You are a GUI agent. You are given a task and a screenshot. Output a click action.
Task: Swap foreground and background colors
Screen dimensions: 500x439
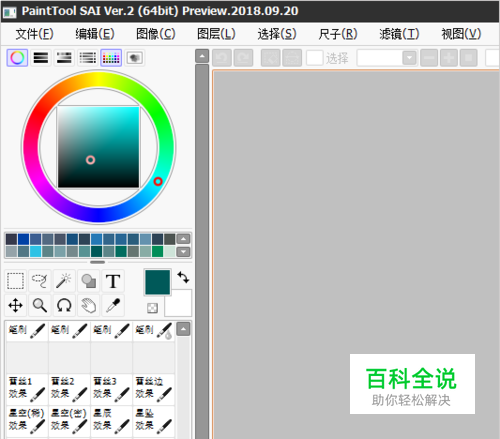tap(183, 277)
